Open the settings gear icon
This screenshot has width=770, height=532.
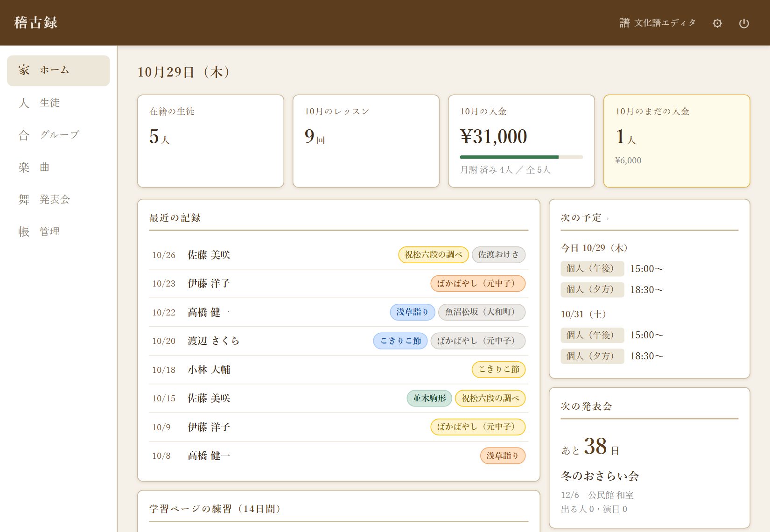(x=717, y=23)
